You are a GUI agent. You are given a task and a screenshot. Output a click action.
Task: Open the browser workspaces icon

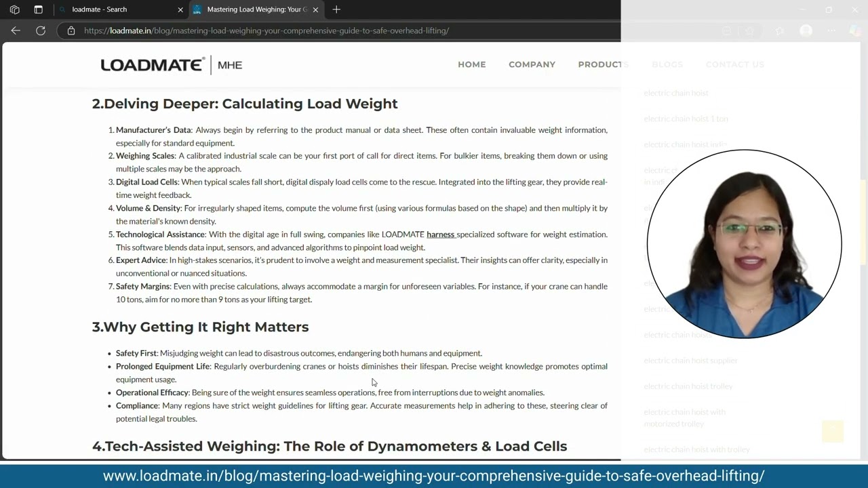coord(15,9)
